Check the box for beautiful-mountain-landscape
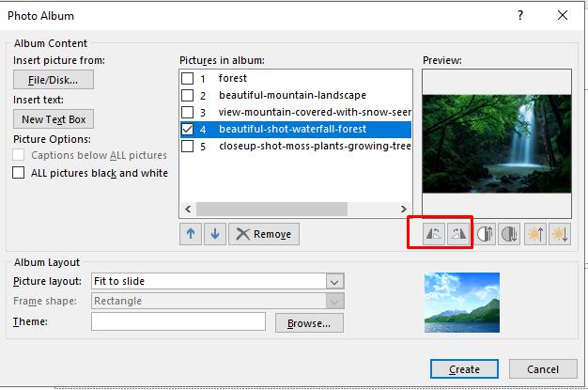This screenshot has height=390, width=588. tap(188, 95)
